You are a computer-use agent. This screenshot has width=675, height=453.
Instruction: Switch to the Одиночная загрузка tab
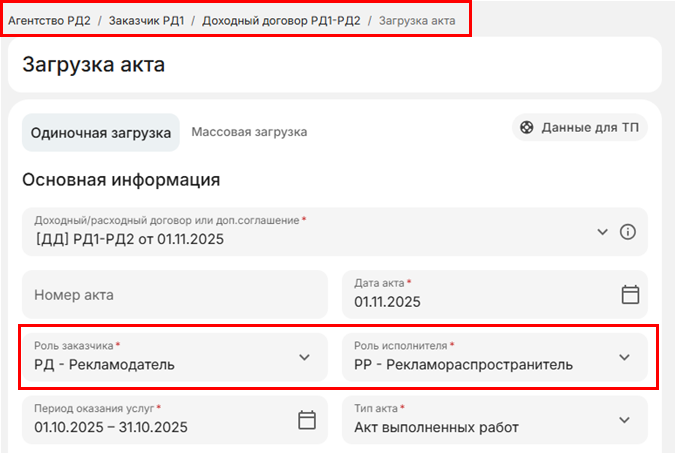pos(101,132)
